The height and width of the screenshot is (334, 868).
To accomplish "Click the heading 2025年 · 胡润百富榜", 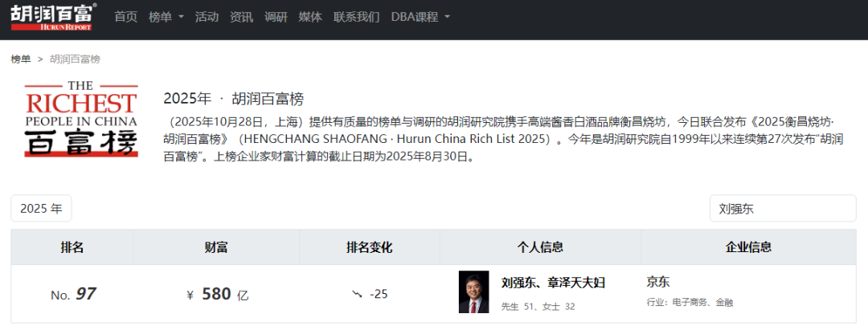I will point(234,100).
